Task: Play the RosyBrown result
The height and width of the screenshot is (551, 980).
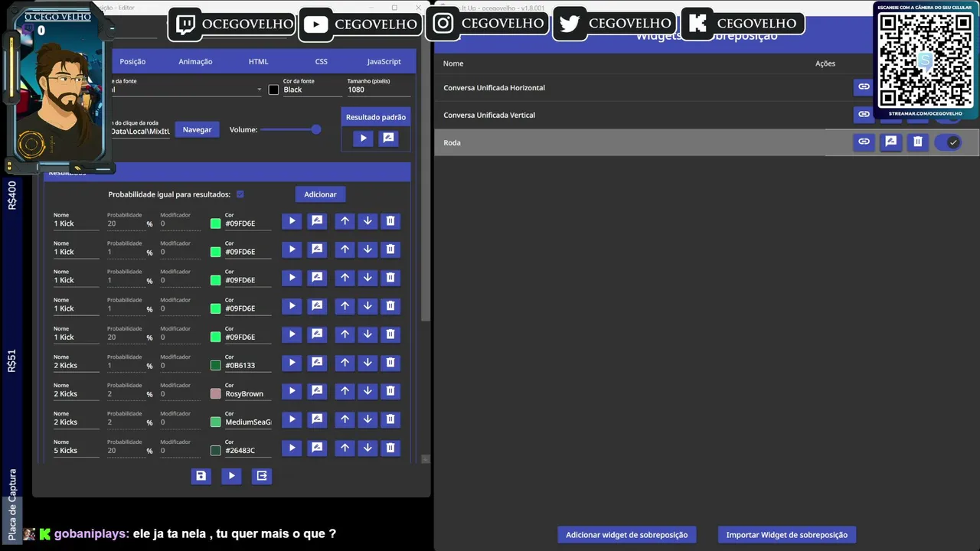Action: coord(292,391)
